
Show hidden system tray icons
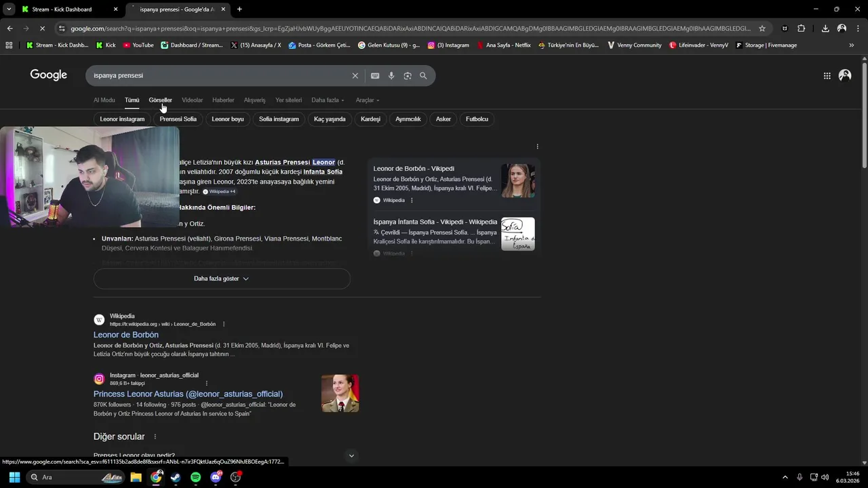pos(785,477)
